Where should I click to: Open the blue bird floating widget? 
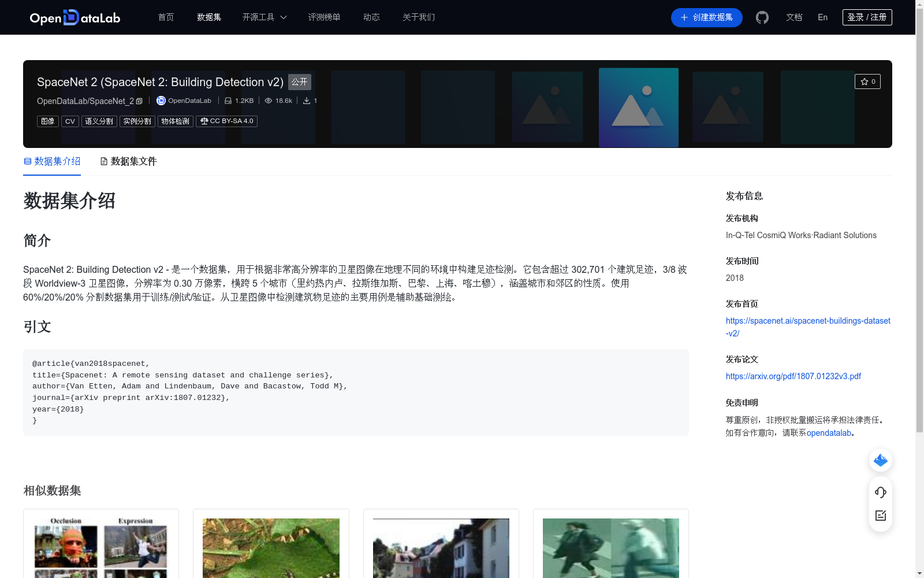881,460
